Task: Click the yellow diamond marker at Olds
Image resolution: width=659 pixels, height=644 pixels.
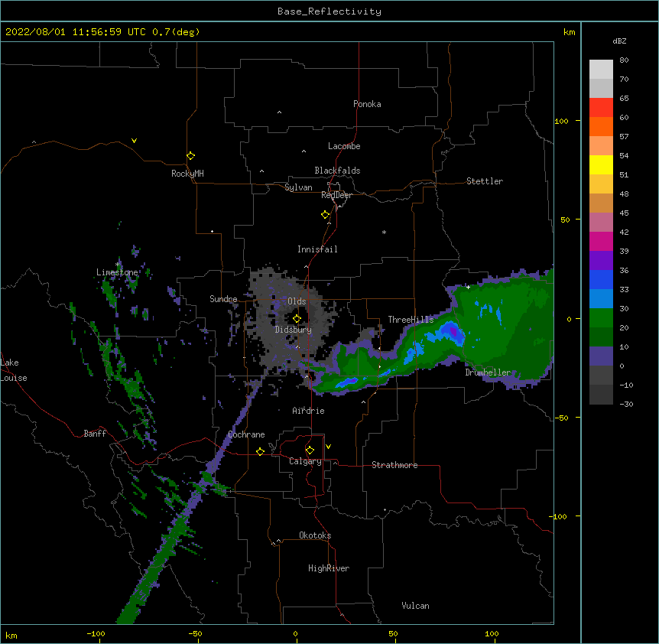Action: click(297, 319)
